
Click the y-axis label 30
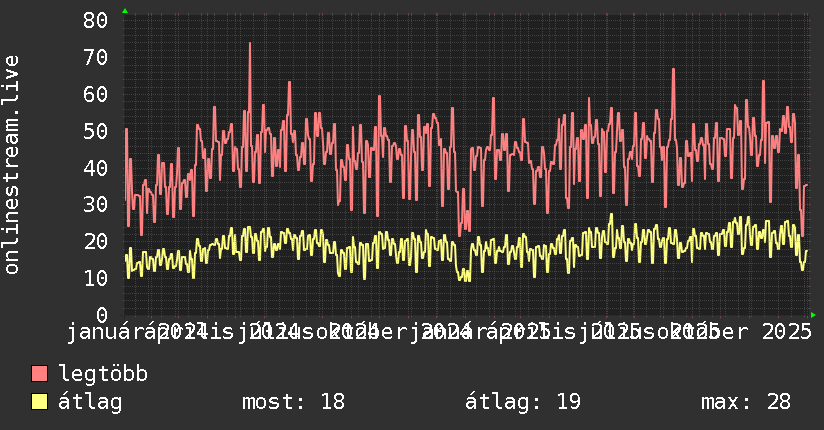pos(95,204)
